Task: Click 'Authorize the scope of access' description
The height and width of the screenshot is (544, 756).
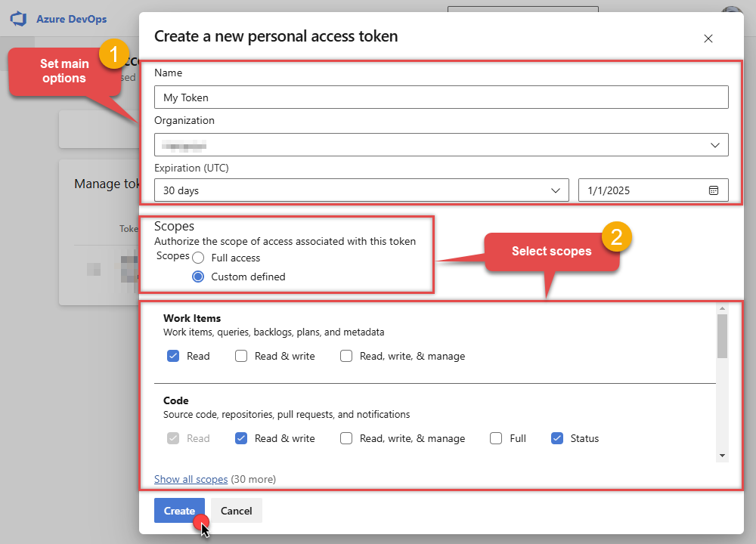Action: tap(285, 242)
